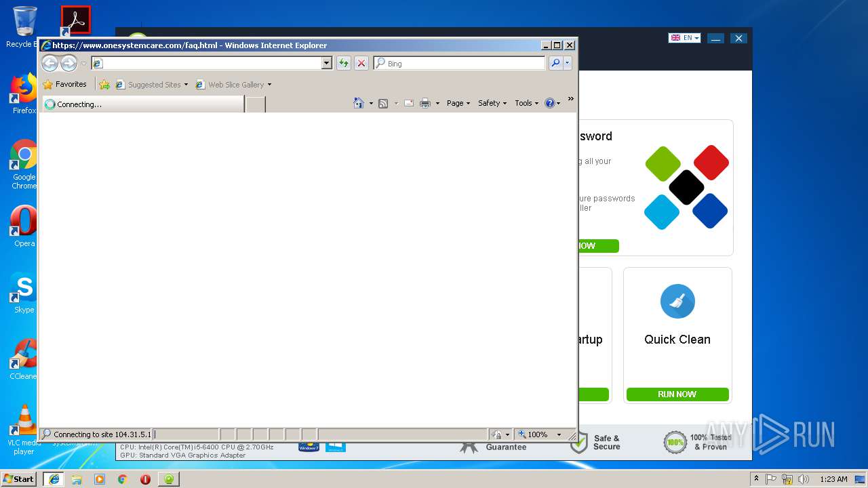Open the VLC media player desktop shortcut
This screenshot has height=488, width=868.
(24, 430)
